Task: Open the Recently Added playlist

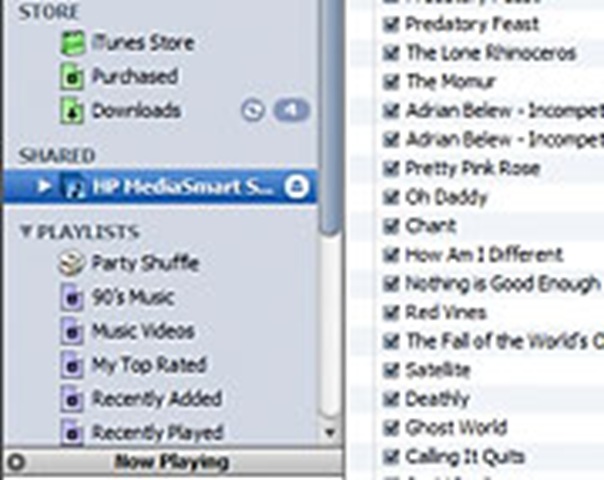Action: tap(157, 399)
